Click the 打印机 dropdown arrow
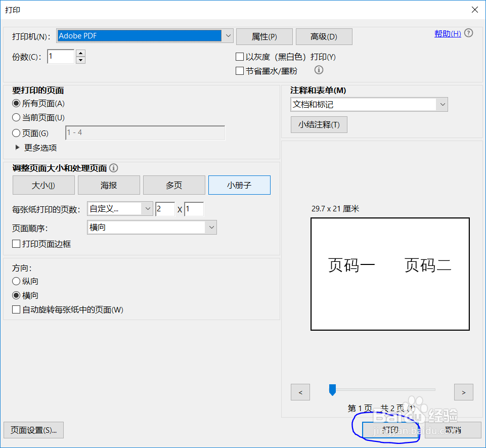Viewport: 486px width, 448px height. (x=228, y=36)
